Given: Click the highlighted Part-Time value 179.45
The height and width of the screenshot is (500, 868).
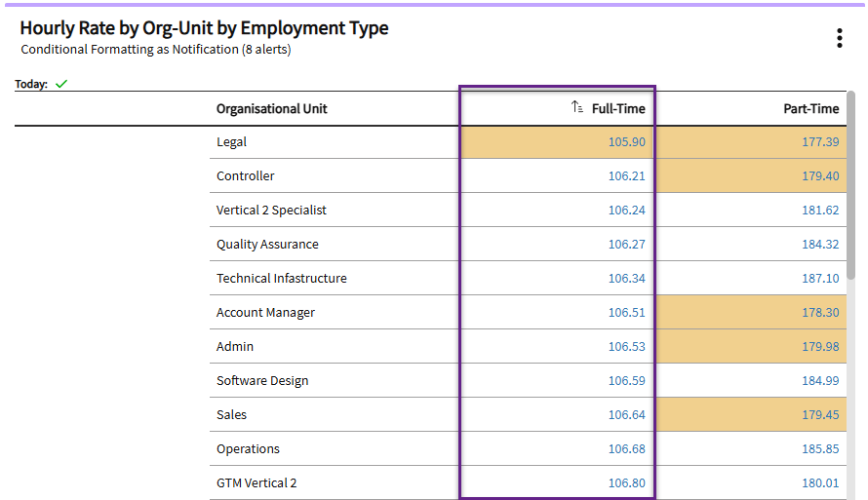Looking at the screenshot, I should pyautogui.click(x=820, y=415).
